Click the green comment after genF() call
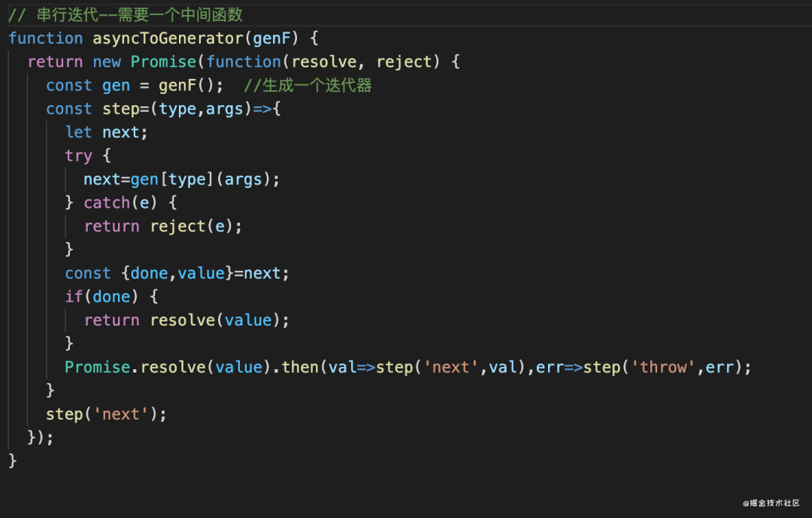This screenshot has width=812, height=518. click(308, 86)
